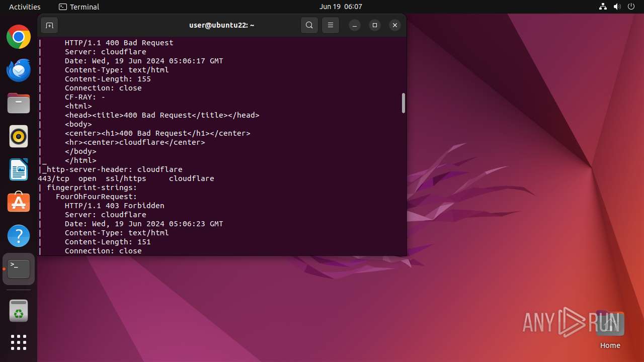Click the 'HTTP/1.1 400 Bad Request' line
This screenshot has height=362, width=644.
[x=119, y=43]
